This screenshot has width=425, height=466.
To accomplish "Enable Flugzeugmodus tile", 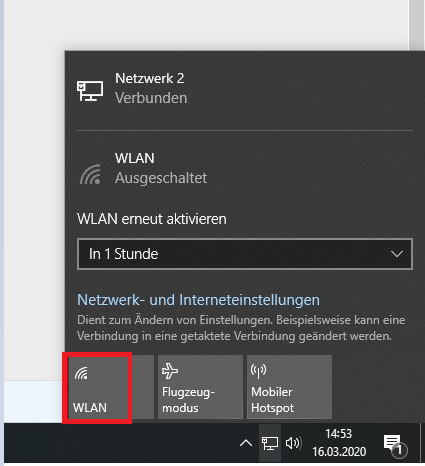I will pos(200,387).
